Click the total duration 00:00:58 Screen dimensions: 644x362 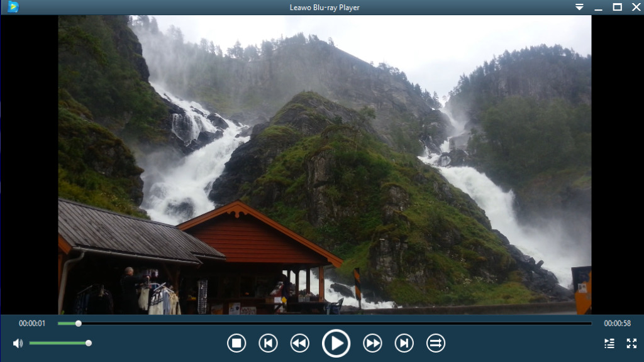(617, 324)
